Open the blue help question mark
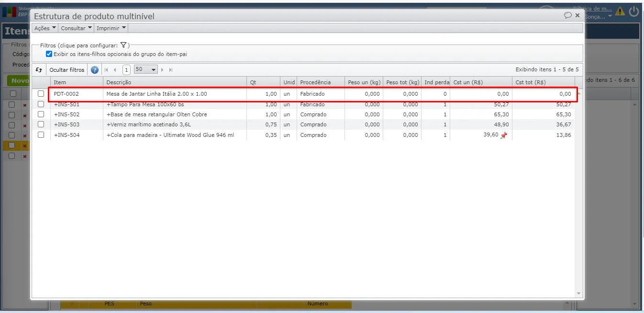 [x=95, y=70]
